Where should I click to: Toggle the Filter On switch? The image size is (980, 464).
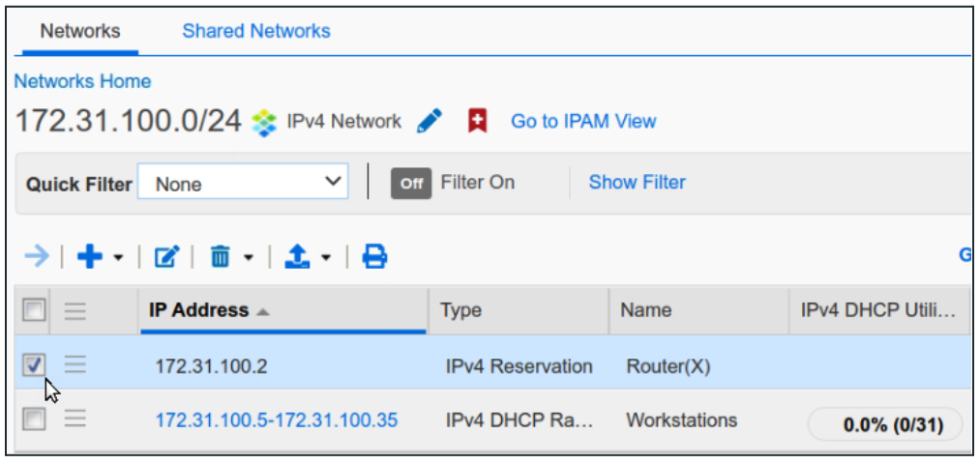[x=410, y=183]
